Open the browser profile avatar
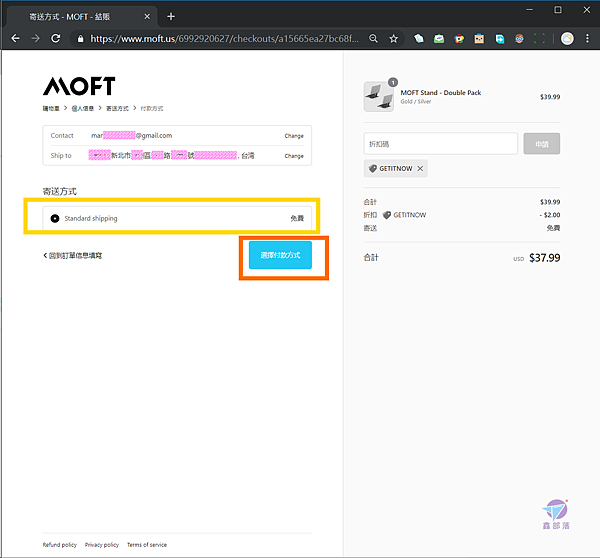The height and width of the screenshot is (558, 600). tap(567, 38)
